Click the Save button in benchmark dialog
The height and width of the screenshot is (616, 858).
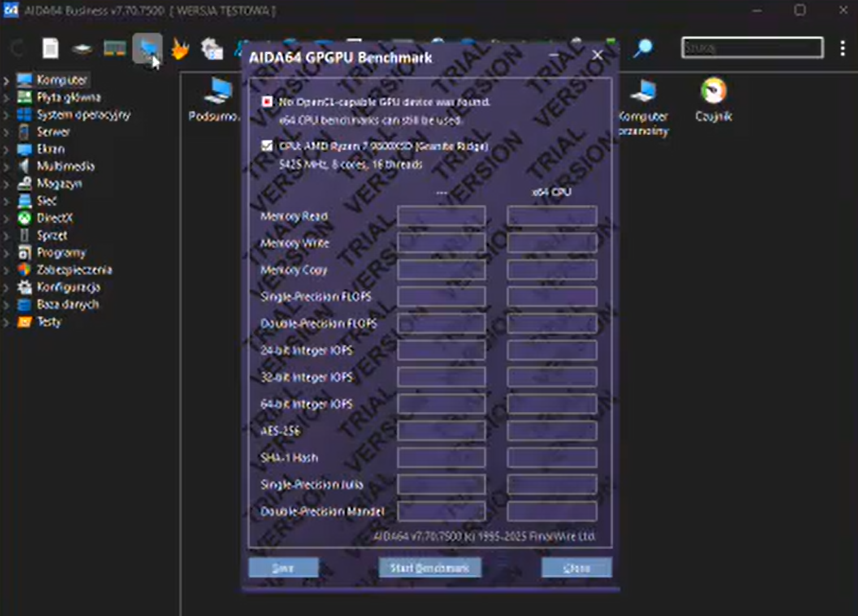click(283, 568)
